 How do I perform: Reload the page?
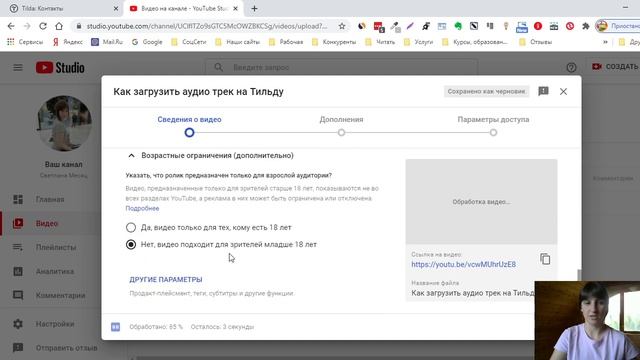tap(43, 26)
